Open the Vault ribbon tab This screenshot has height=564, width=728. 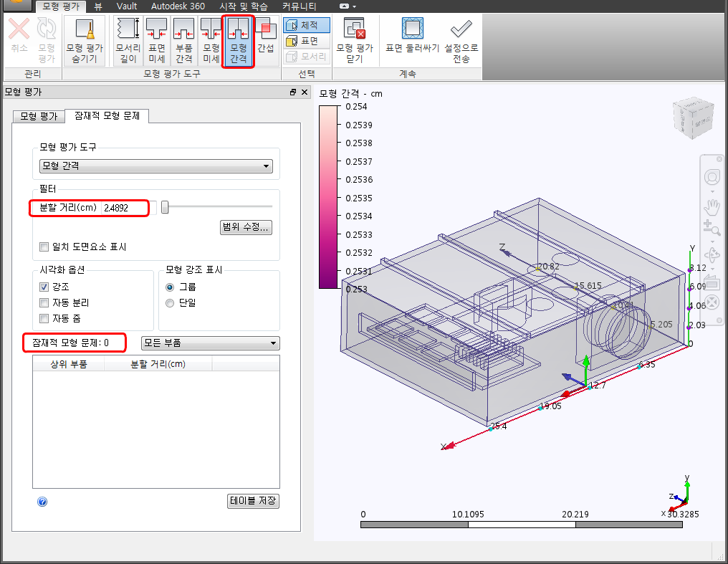point(127,6)
